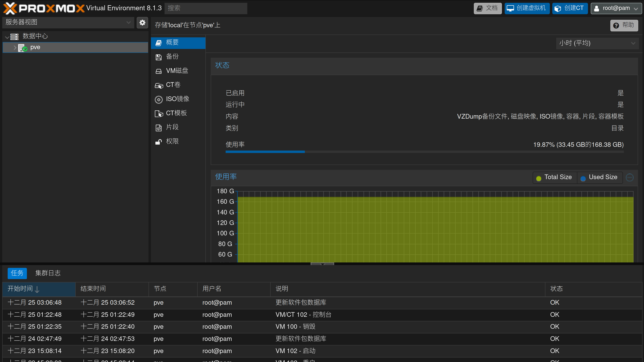This screenshot has height=362, width=644.
Task: Open the 服务器视图 view selector dropdown
Action: coord(68,22)
